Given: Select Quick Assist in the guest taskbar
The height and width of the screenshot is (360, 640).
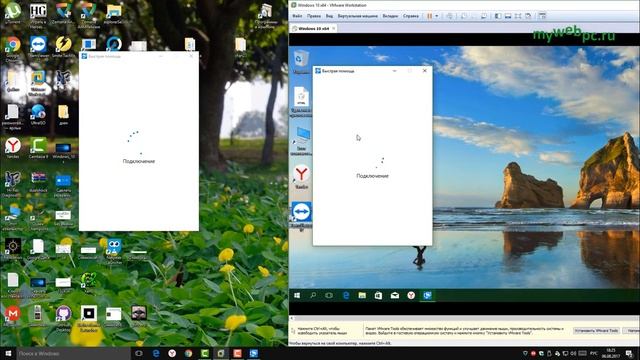Looking at the screenshot, I should tap(427, 295).
